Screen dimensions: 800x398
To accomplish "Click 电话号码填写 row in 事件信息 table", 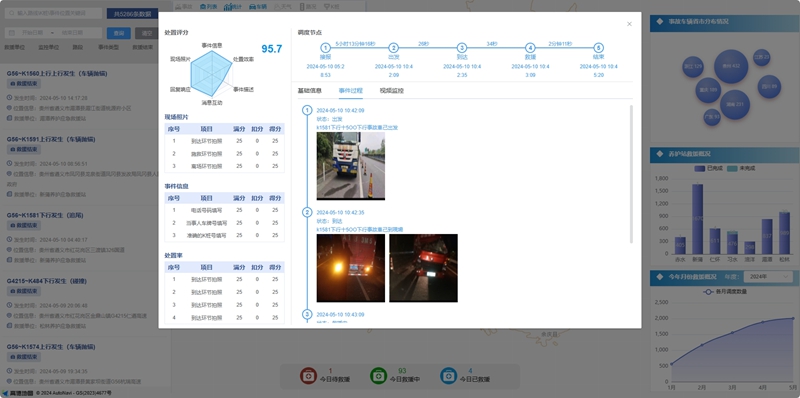I will 224,210.
